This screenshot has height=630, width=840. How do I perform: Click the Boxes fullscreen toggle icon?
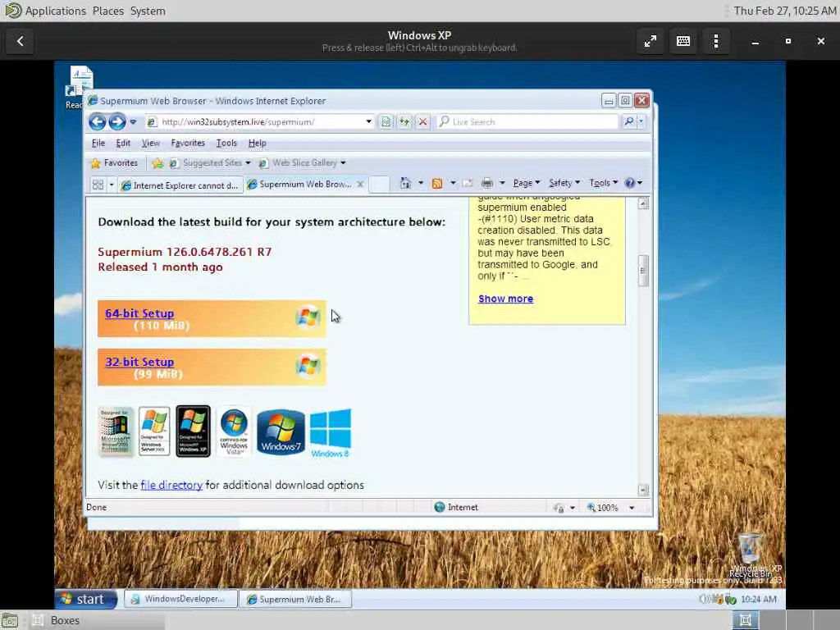point(651,41)
